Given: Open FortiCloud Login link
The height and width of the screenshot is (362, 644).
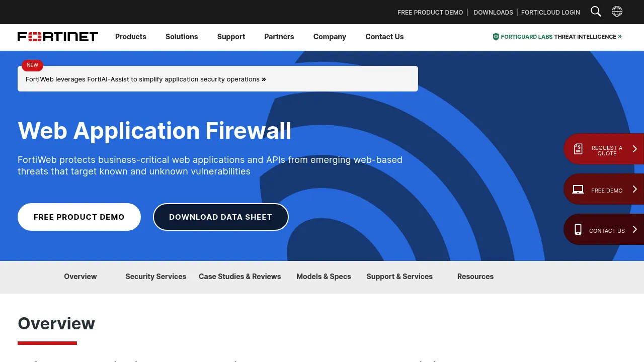Looking at the screenshot, I should [550, 12].
